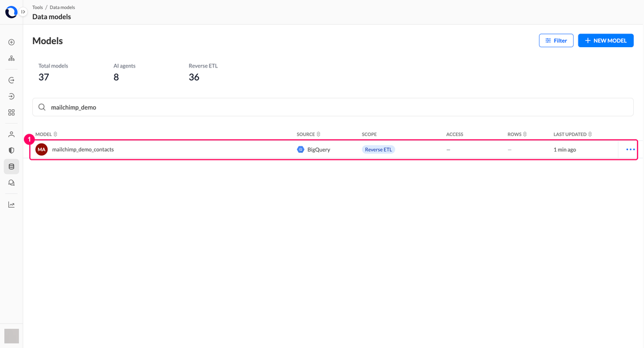Open the incoming arrow circle sidebar icon

11,96
